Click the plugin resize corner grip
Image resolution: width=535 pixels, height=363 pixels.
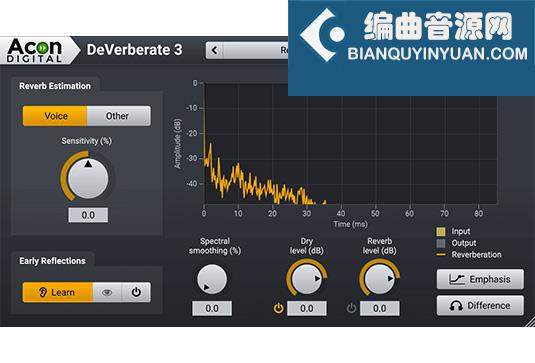pyautogui.click(x=529, y=321)
